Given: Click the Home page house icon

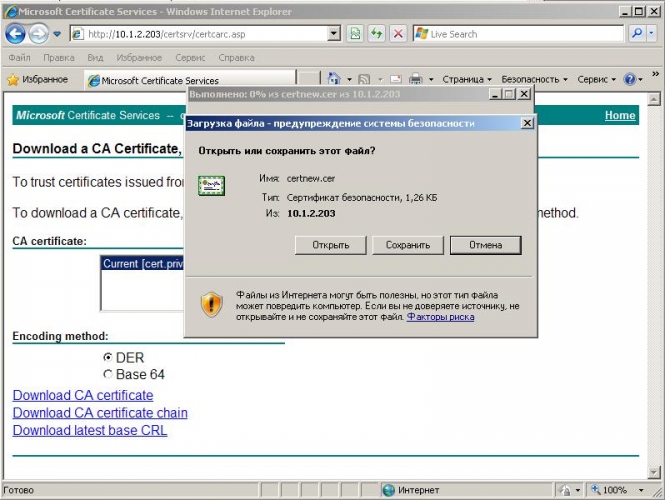Looking at the screenshot, I should 334,79.
